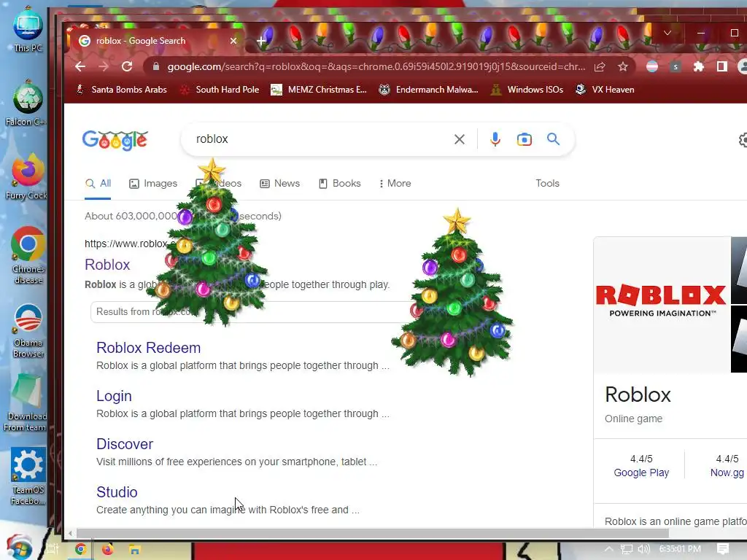Screen dimensions: 747x560
Task: Open Santa Bombs Arabs bookmark
Action: [x=122, y=90]
